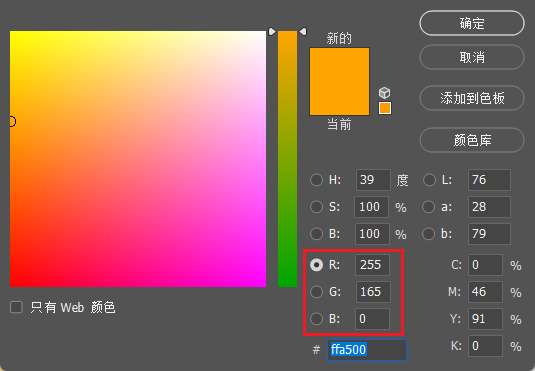Click the 新的 new color swatch
535x371 pixels.
coord(339,64)
